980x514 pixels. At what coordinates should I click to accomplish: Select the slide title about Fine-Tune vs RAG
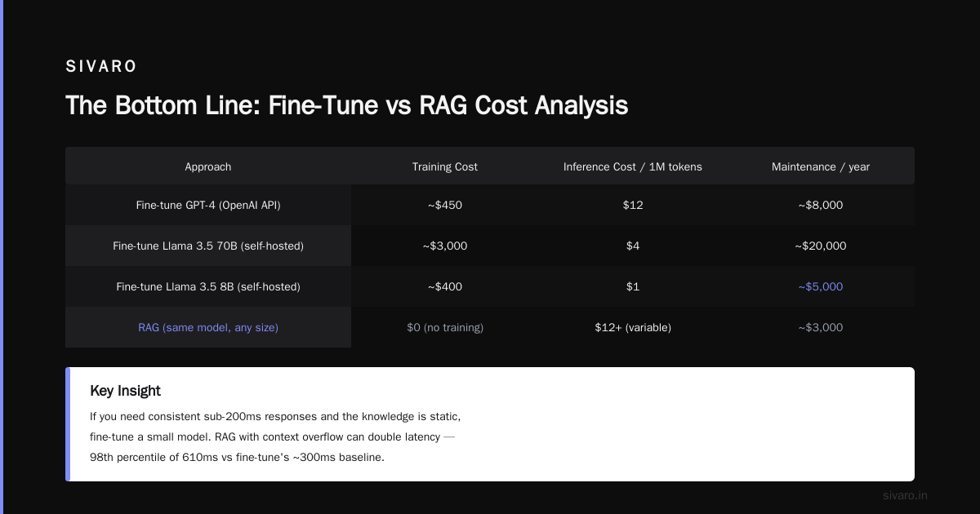tap(346, 105)
